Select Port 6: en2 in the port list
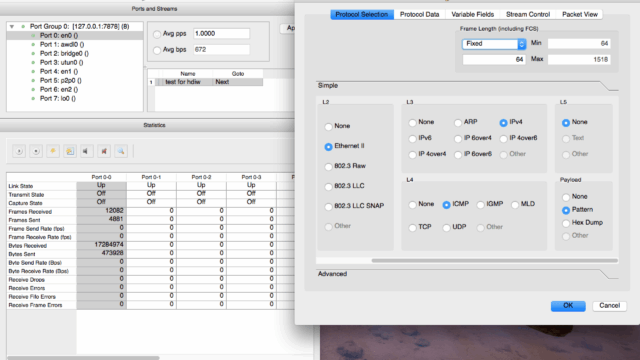 (59, 89)
